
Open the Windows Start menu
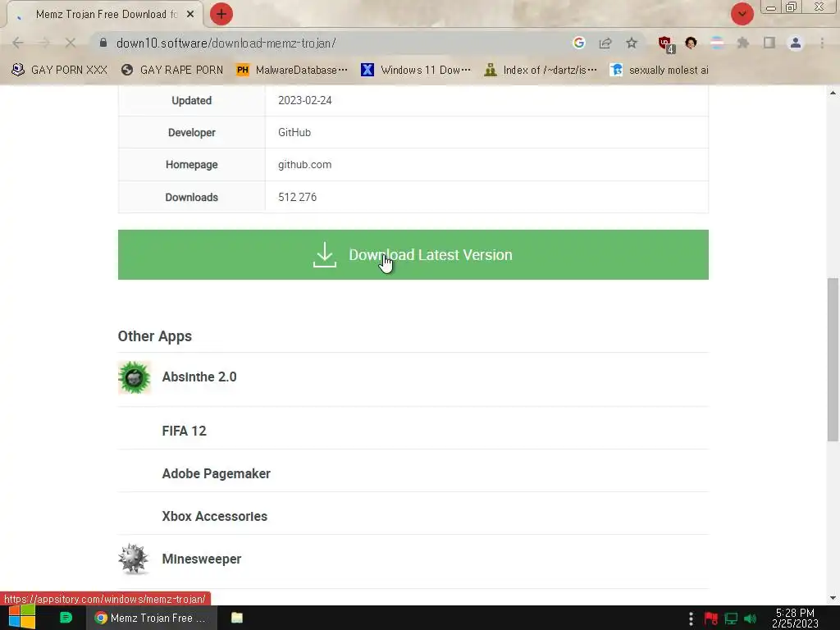[22, 618]
